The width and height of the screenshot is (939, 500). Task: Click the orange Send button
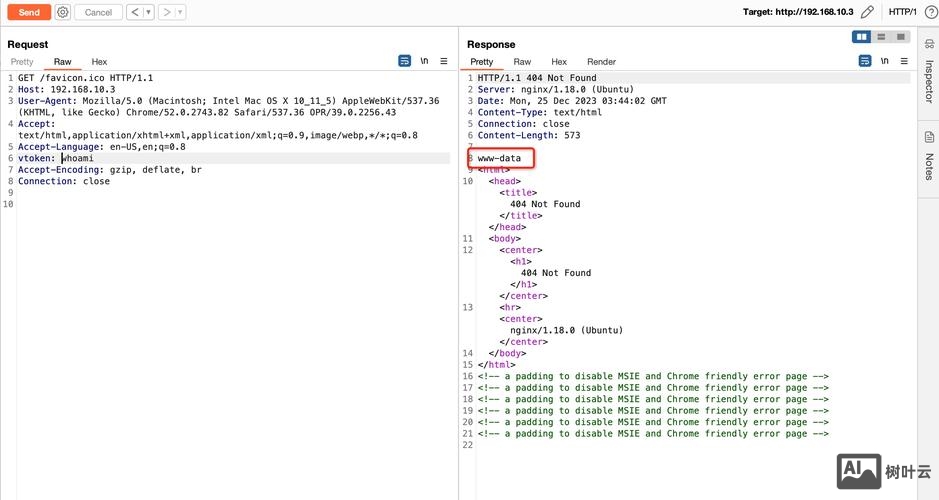(29, 12)
